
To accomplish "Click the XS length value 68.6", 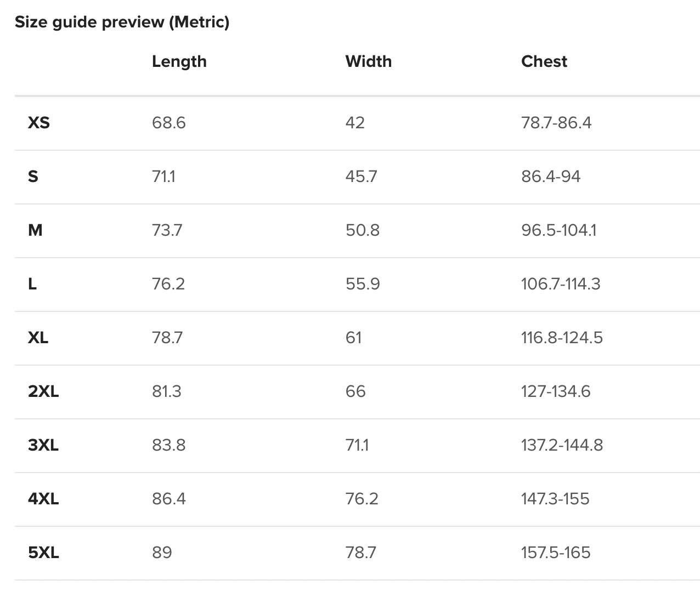I will (x=169, y=123).
